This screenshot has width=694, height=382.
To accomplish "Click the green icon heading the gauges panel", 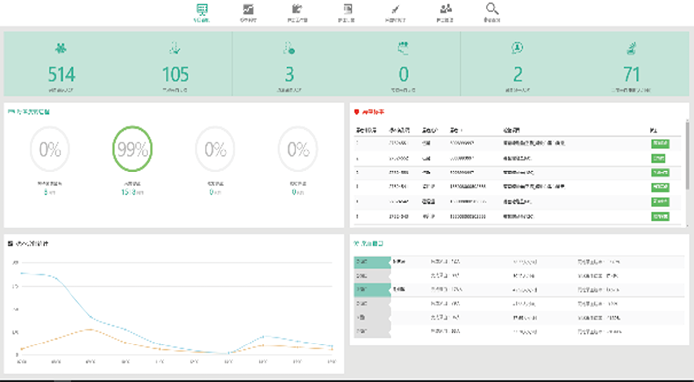I will pos(11,112).
